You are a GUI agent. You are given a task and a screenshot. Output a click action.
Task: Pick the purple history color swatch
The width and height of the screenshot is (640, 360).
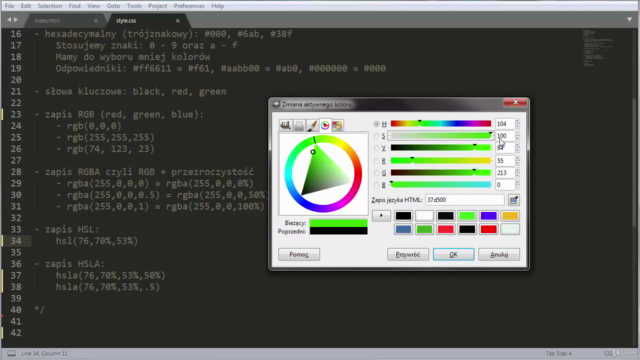[x=488, y=216]
